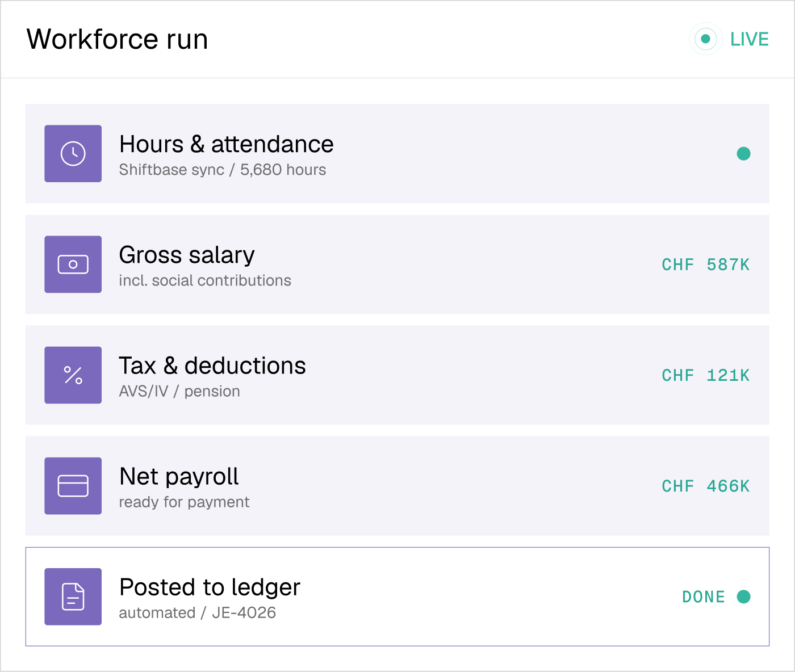Click 'Shiftbase sync / 5,680 hours' subtitle
The image size is (795, 672).
tap(223, 170)
